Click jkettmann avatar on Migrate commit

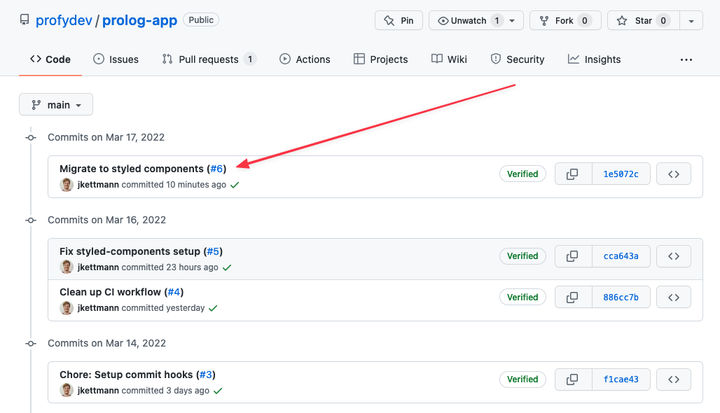tap(67, 185)
